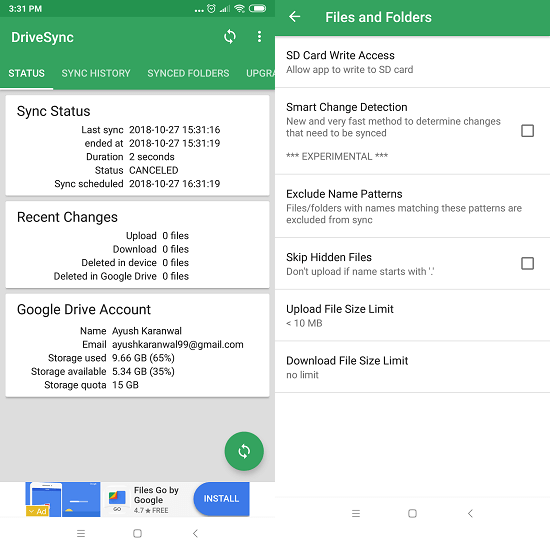Open recent apps on right phone navigation

(356, 513)
